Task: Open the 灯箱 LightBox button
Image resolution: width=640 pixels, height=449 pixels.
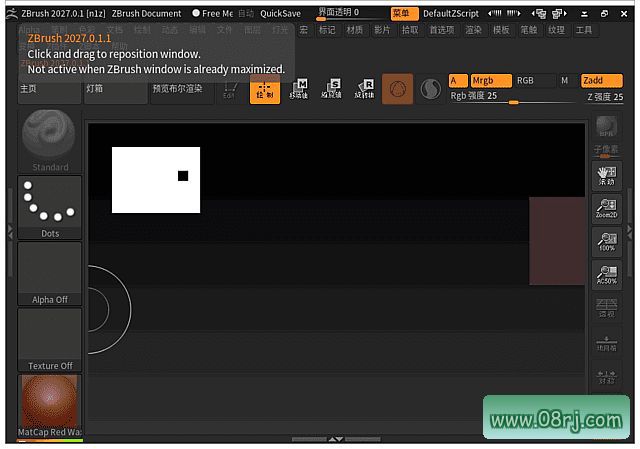Action: [x=116, y=89]
